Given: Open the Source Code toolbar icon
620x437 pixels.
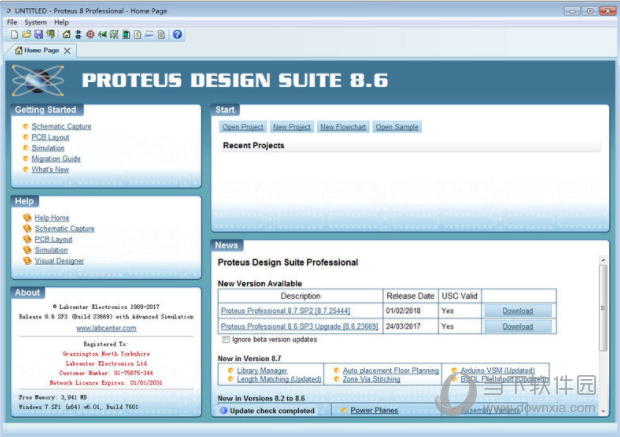Looking at the screenshot, I should click(x=149, y=34).
